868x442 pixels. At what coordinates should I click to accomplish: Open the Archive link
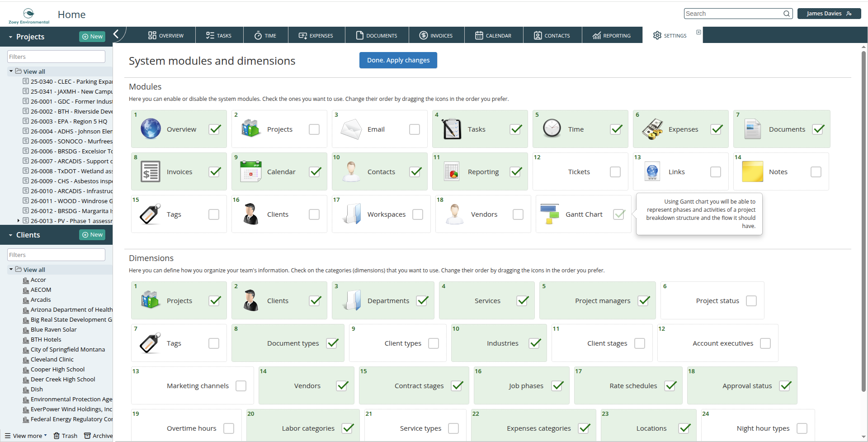(x=99, y=436)
